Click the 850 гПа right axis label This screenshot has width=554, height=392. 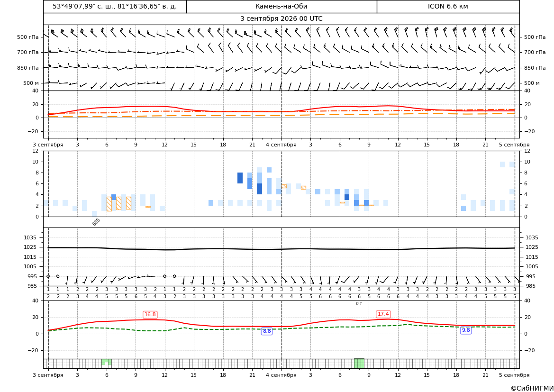pos(535,68)
